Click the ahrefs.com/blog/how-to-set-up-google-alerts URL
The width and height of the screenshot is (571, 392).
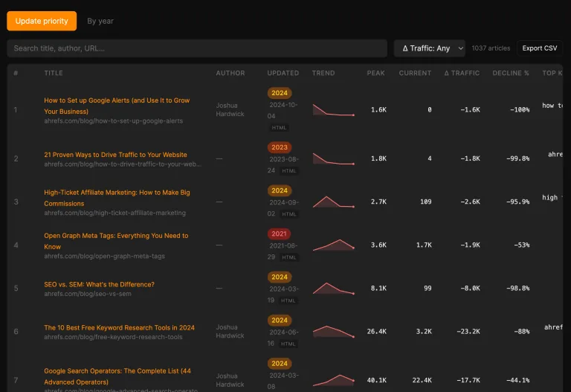113,121
